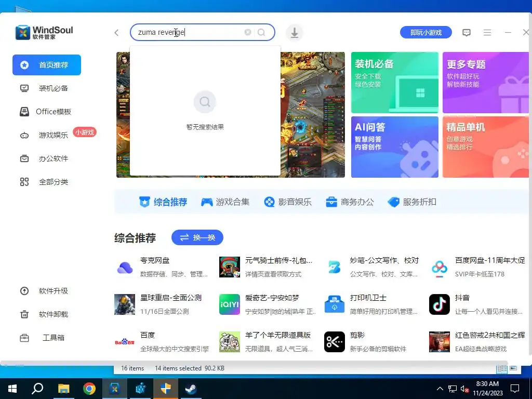This screenshot has width=532, height=399.
Task: Show hidden system tray icons
Action: tap(440, 389)
